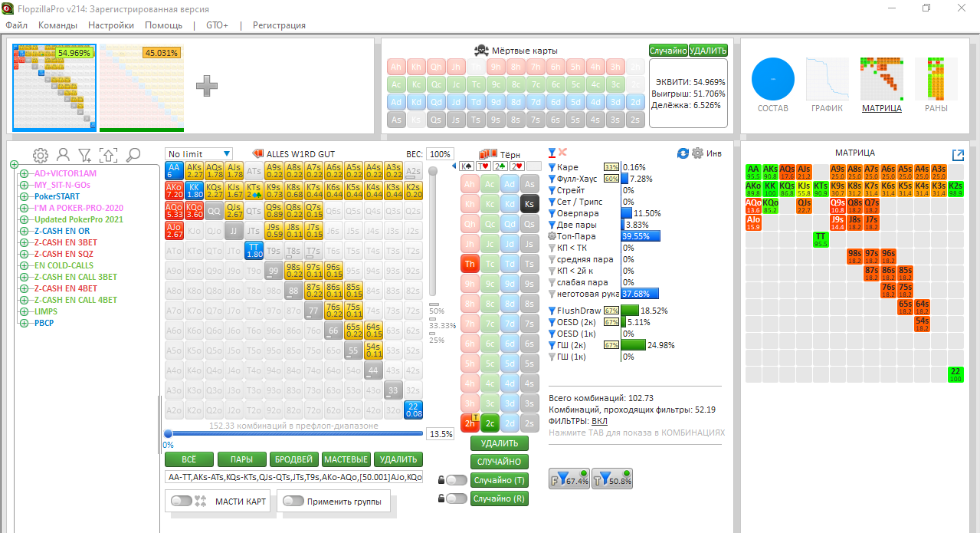Expand the PokerSTART tree node

(x=24, y=196)
